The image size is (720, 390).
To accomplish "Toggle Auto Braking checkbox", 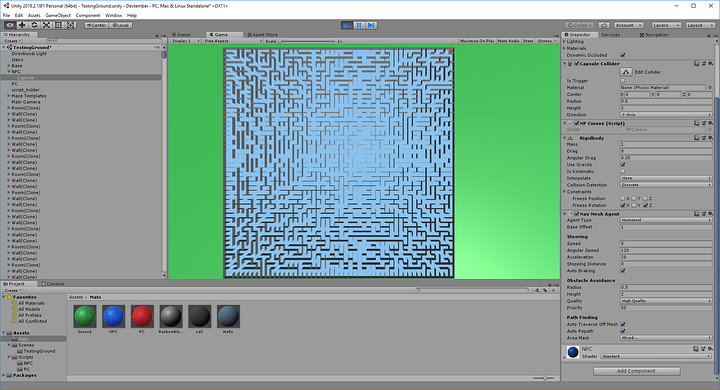I will pos(623,271).
